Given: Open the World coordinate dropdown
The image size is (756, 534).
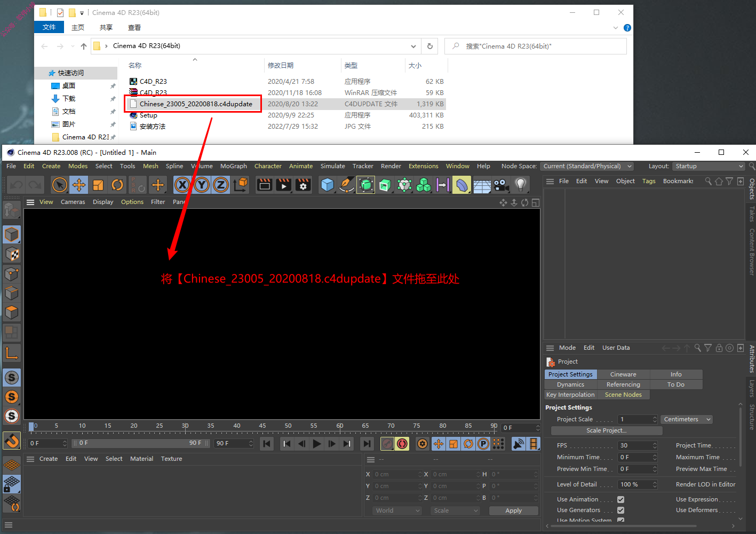Looking at the screenshot, I should (397, 511).
